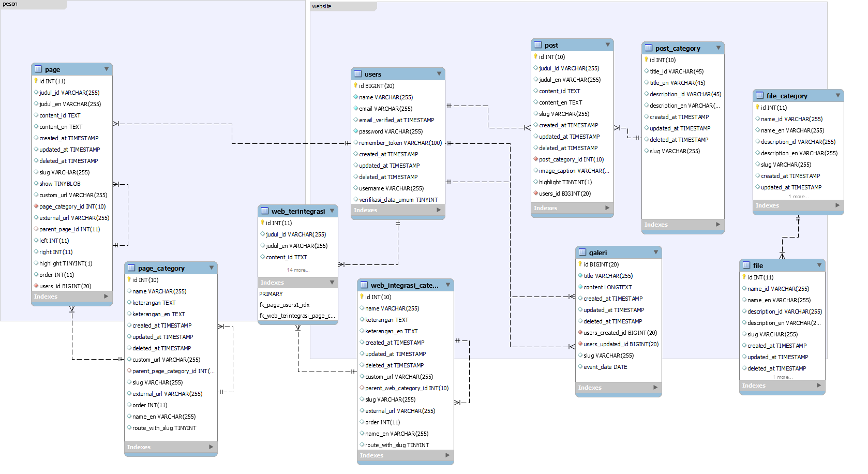Viewport: 868px width, 474px height.
Task: Collapse Indexes section of web_terintegrasi table
Action: click(332, 283)
